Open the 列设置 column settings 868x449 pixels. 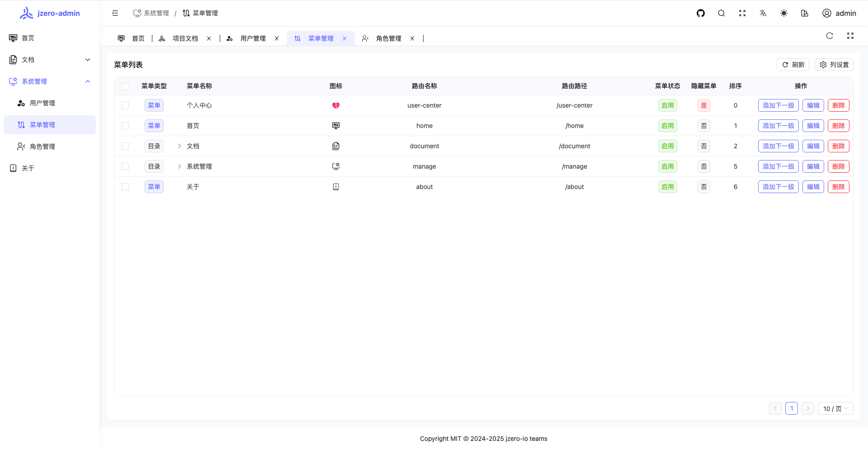click(834, 65)
